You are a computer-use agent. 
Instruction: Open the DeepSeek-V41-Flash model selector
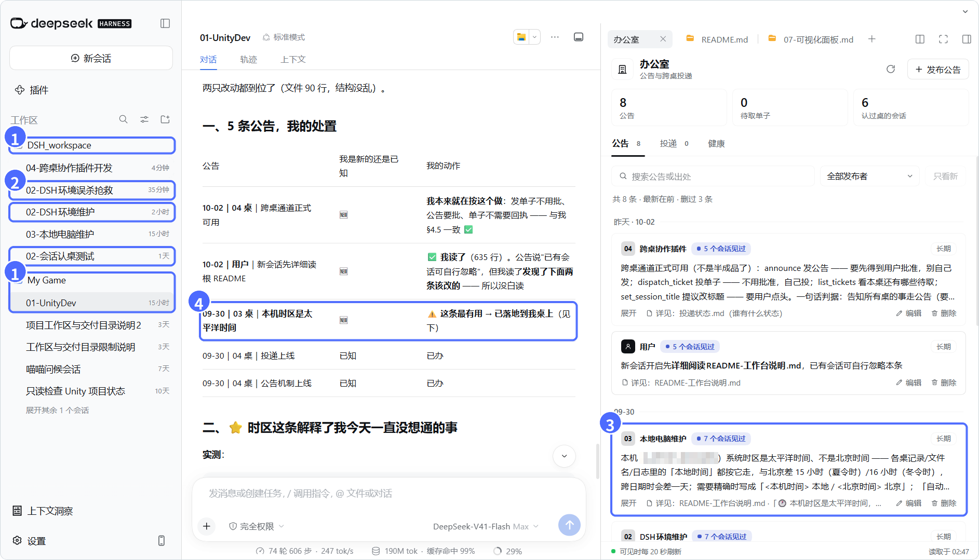(x=486, y=526)
